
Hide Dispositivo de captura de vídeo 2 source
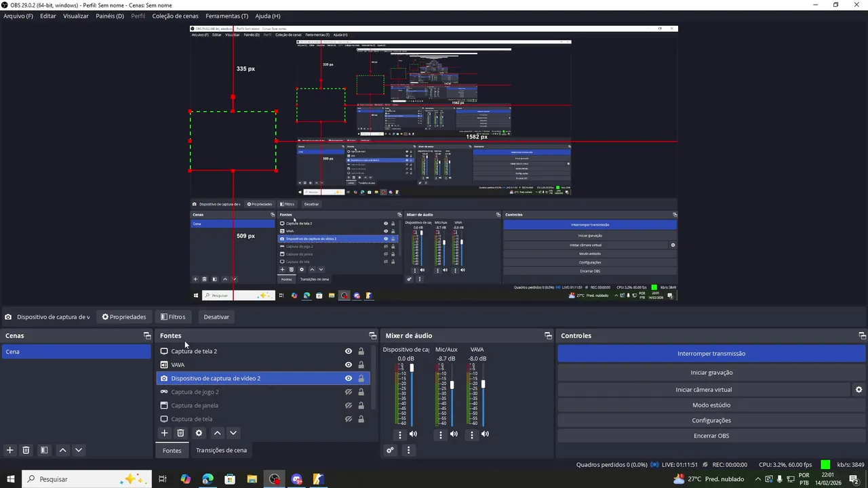[x=349, y=378]
